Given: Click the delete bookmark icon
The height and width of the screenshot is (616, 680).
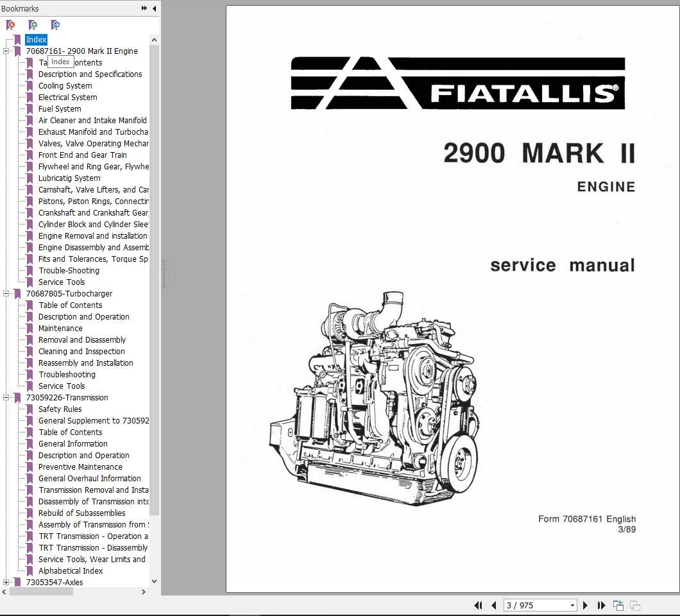Looking at the screenshot, I should [x=10, y=25].
